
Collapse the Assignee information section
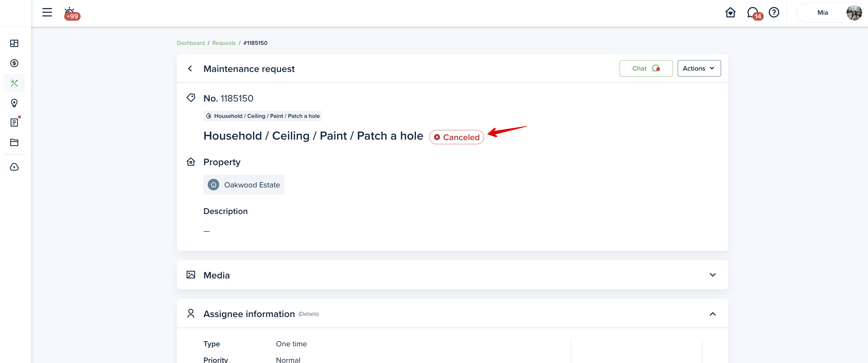713,314
